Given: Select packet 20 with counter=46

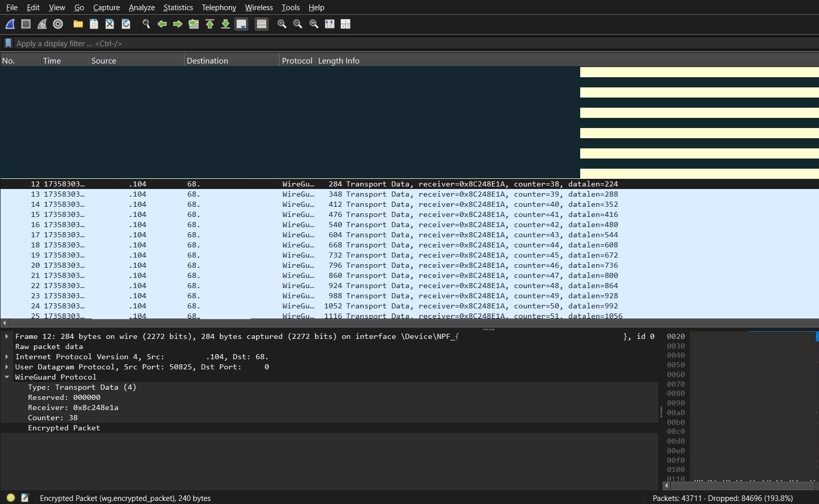Looking at the screenshot, I should point(409,265).
